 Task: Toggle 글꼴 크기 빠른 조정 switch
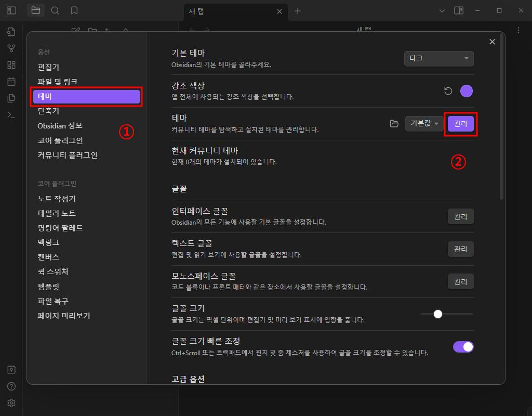point(463,347)
